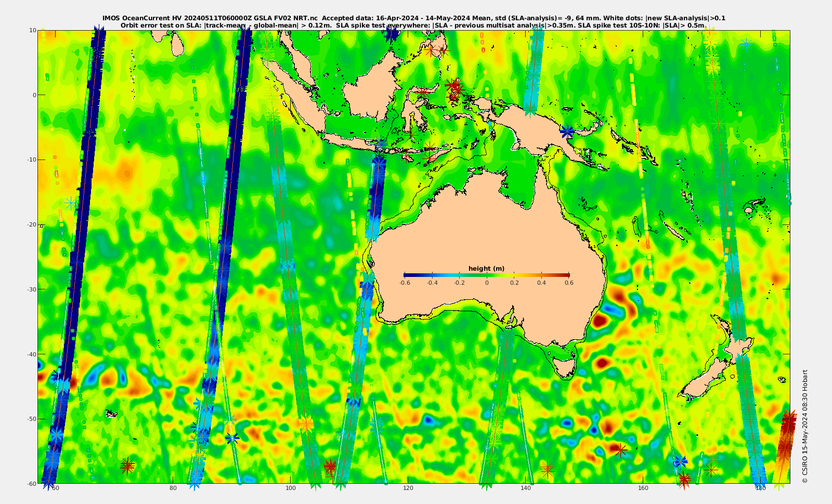Click latitude axis label 10
Viewport: 832px width, 504px height.
point(32,30)
